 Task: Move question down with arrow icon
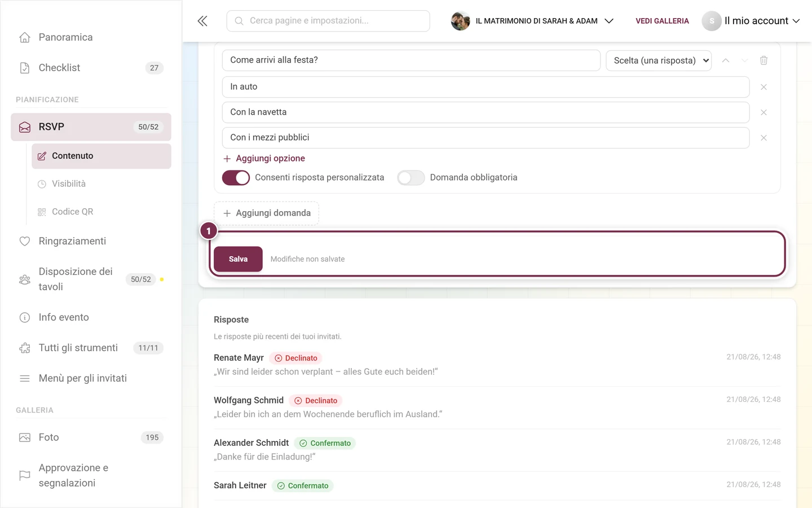[744, 60]
